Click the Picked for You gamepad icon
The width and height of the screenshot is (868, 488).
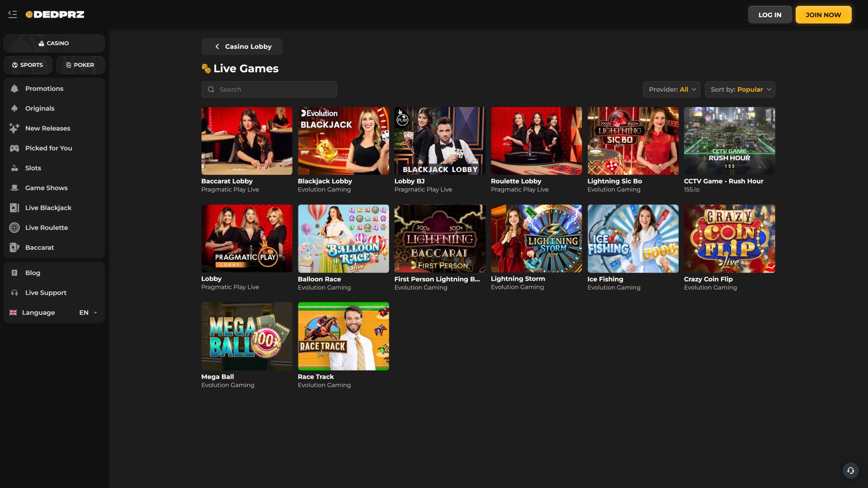click(x=14, y=148)
